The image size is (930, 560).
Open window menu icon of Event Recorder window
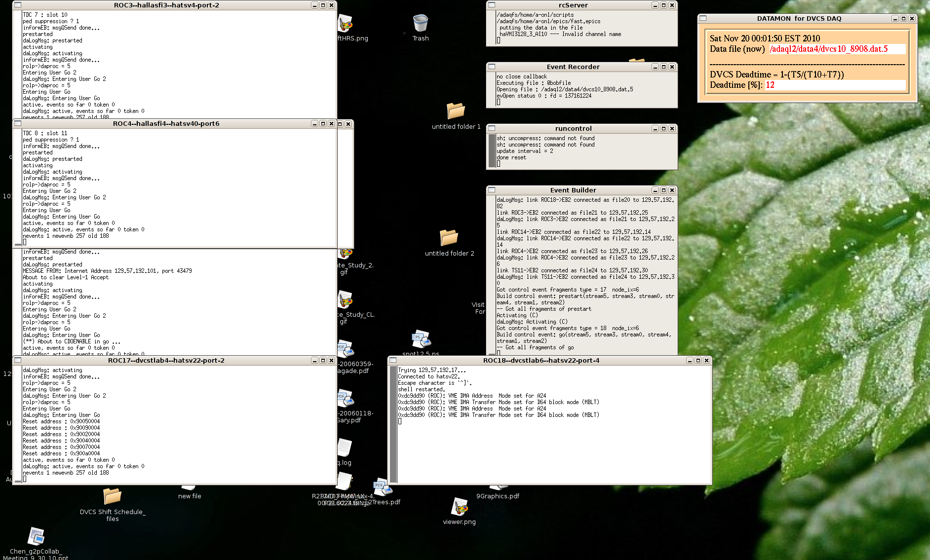492,67
